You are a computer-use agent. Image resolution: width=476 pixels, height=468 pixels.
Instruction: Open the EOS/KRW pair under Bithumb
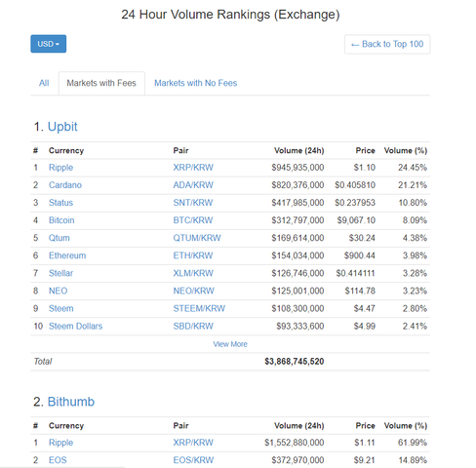pos(193,460)
